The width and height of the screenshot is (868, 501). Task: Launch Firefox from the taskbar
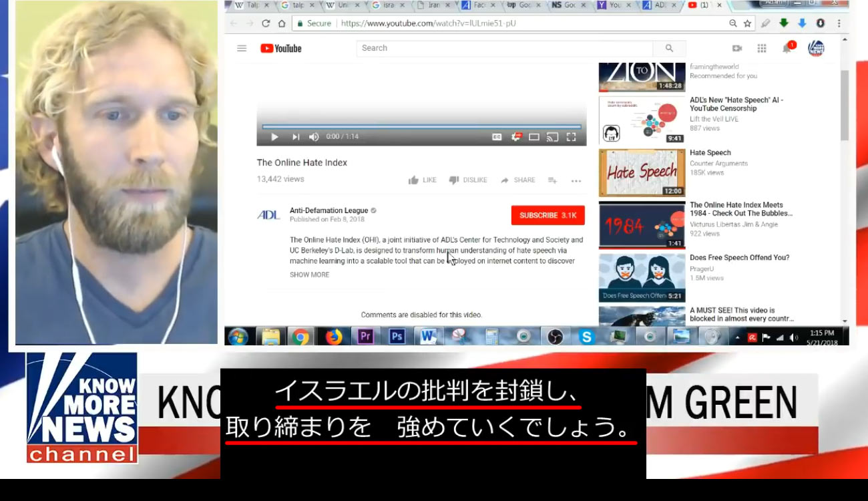[x=333, y=337]
